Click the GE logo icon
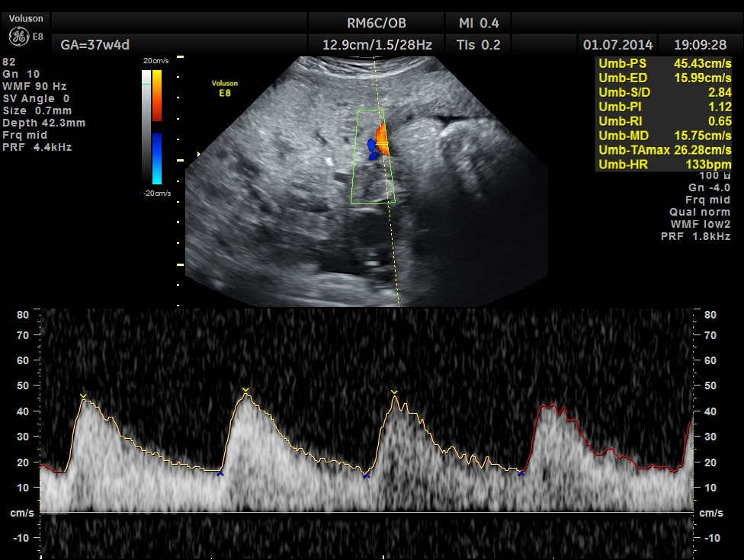This screenshot has width=744, height=560. point(18,36)
